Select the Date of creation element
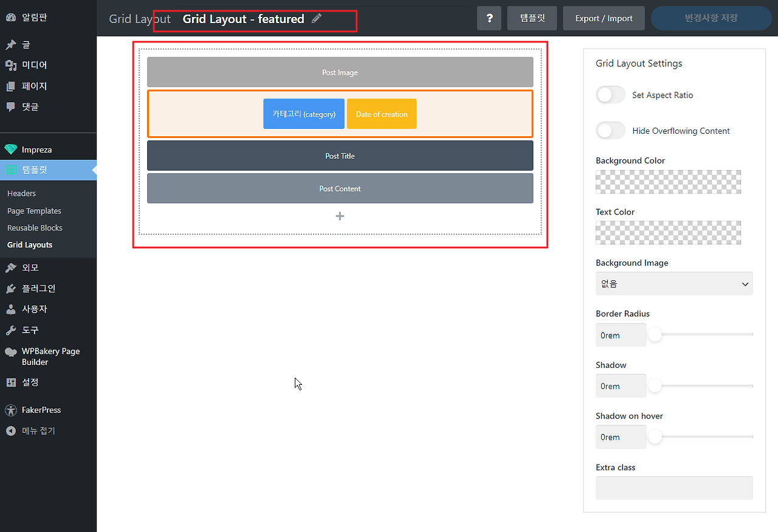Image resolution: width=778 pixels, height=532 pixels. 382,114
